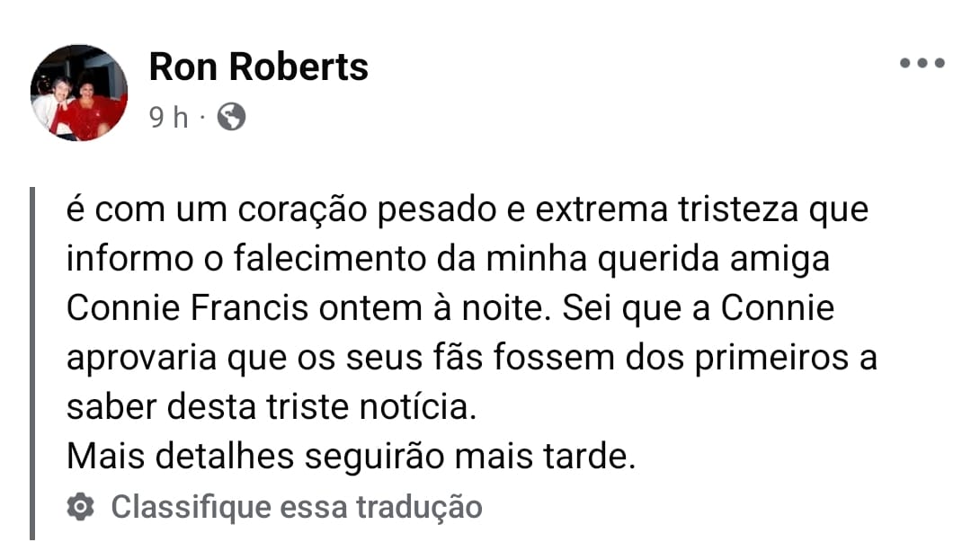Click the line starting "aprovaria que os seus fãs"
Viewport: 971px width, 560px height.
coord(472,359)
